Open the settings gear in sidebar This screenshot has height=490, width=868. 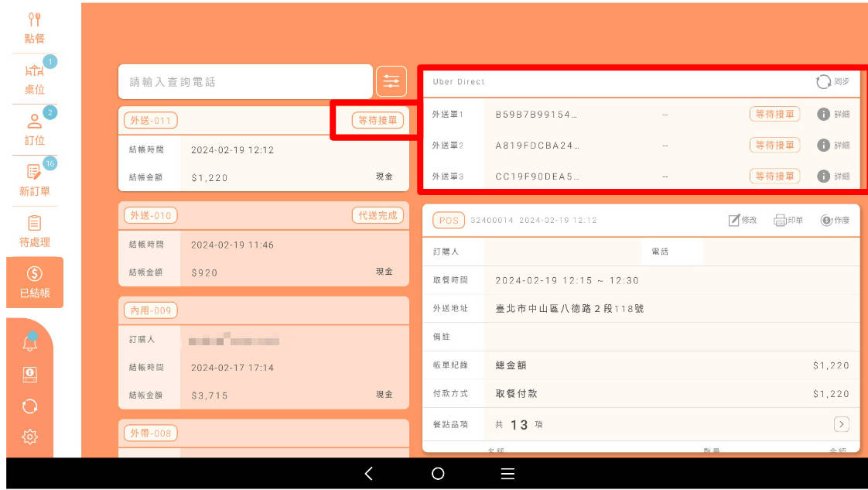click(x=30, y=437)
